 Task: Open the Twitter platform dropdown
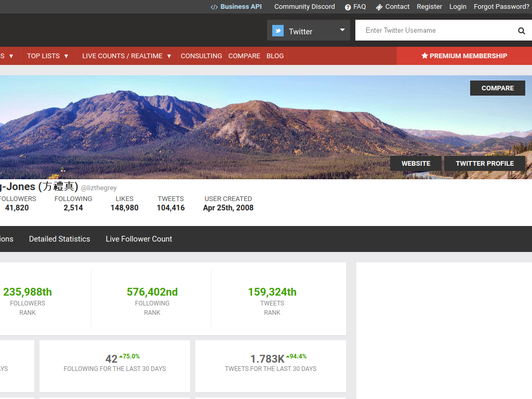[309, 30]
